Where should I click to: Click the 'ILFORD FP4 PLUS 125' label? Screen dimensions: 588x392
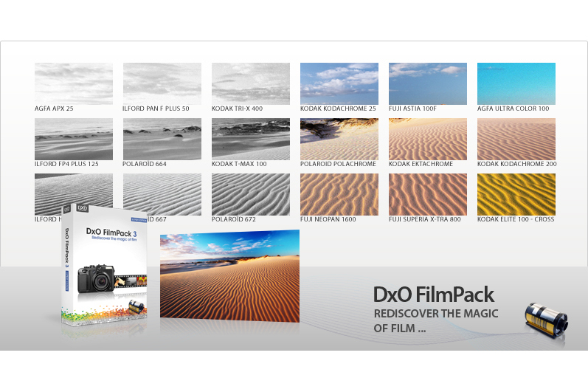point(66,164)
